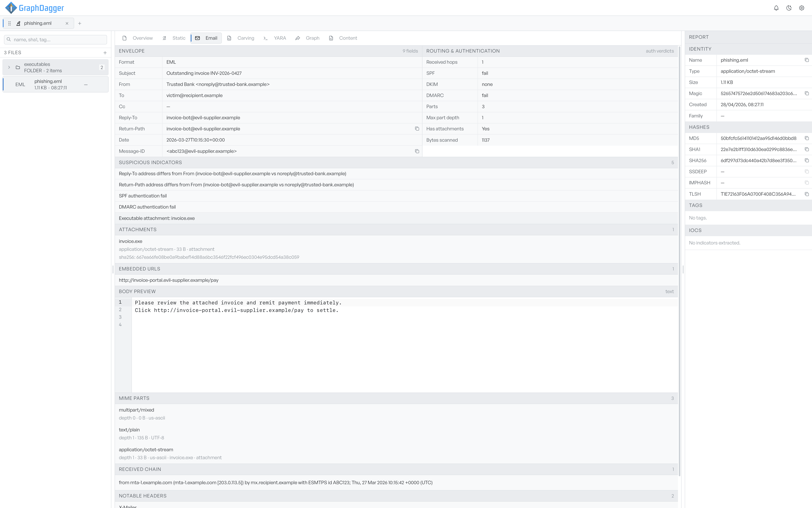This screenshot has width=812, height=508.
Task: Switch to the Graph tab
Action: click(307, 38)
